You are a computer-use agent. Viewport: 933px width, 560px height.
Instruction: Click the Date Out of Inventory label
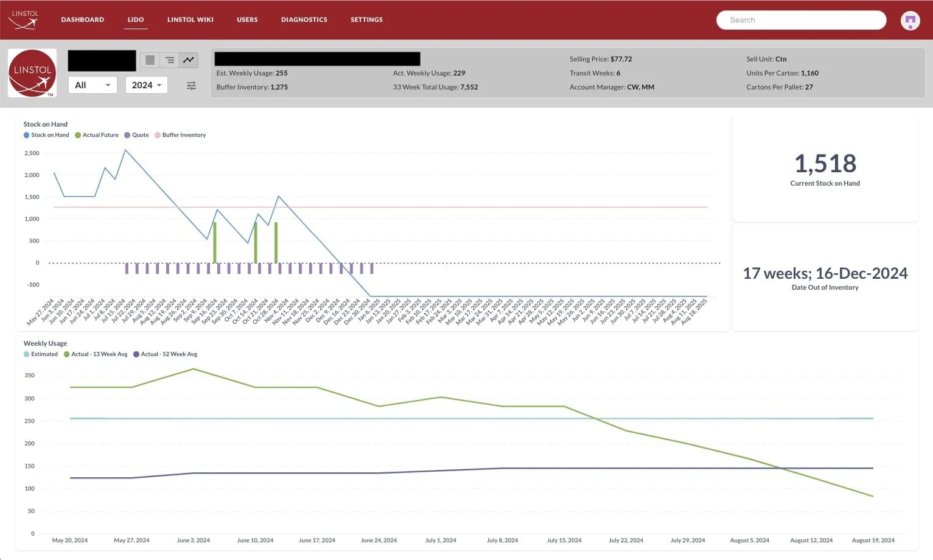[825, 287]
